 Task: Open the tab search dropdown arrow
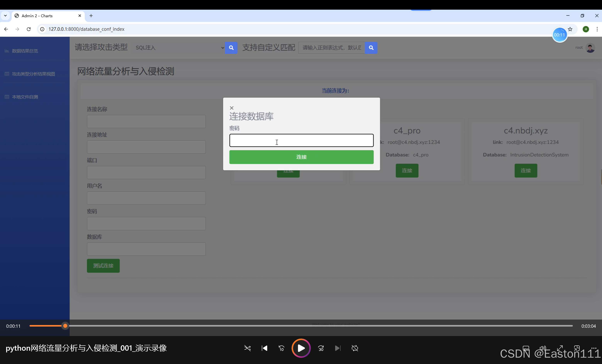(5, 16)
